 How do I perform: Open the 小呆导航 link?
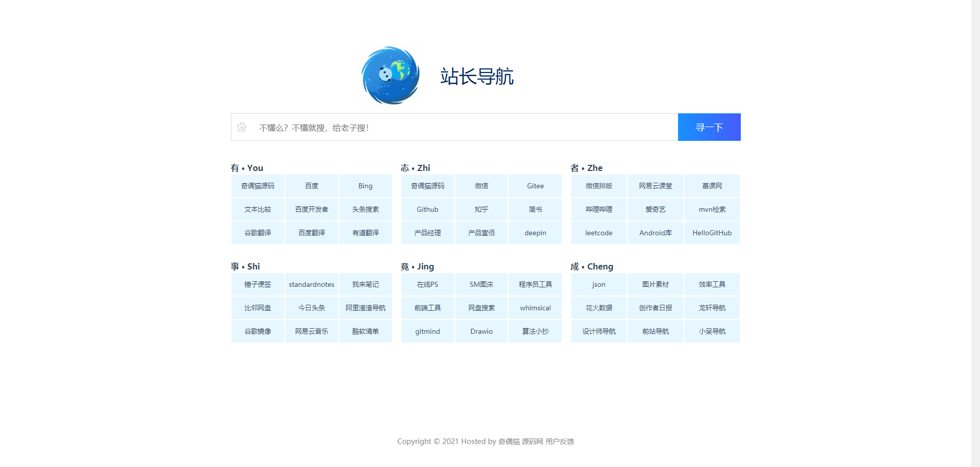coord(712,331)
